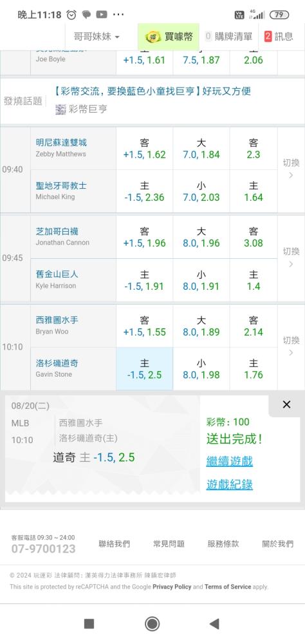Image resolution: width=305 pixels, height=644 pixels.
Task: Tap the Android back triangle button
Action: coord(214,624)
